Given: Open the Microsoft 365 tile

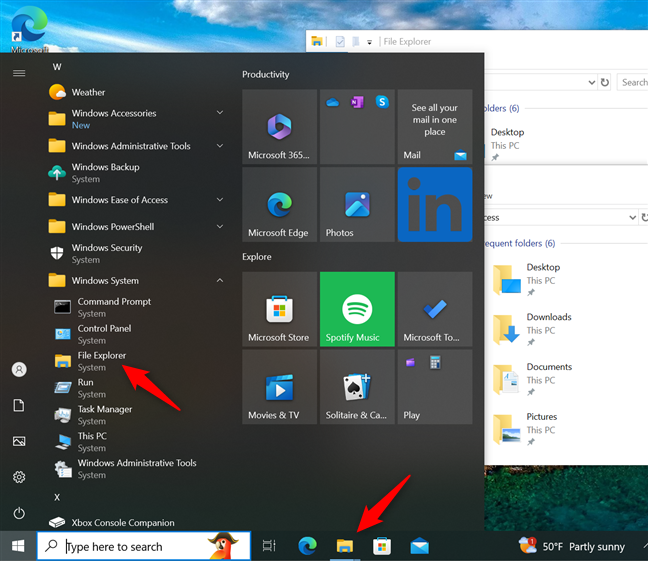Looking at the screenshot, I should click(279, 127).
